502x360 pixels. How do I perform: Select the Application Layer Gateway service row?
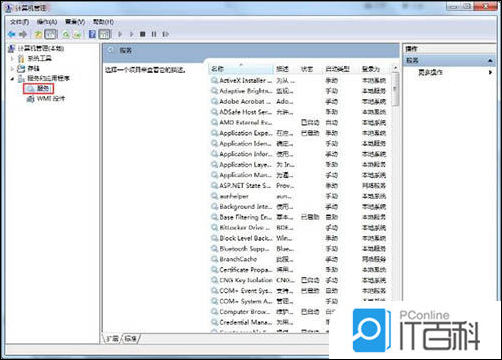(x=299, y=164)
